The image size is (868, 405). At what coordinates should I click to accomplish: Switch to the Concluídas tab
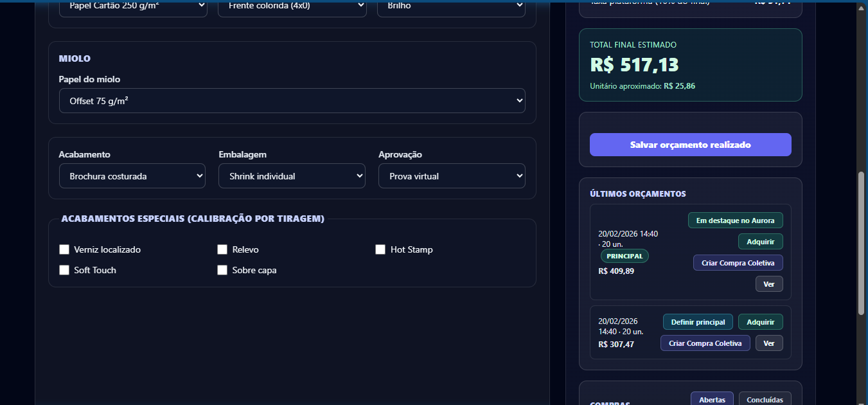click(765, 399)
